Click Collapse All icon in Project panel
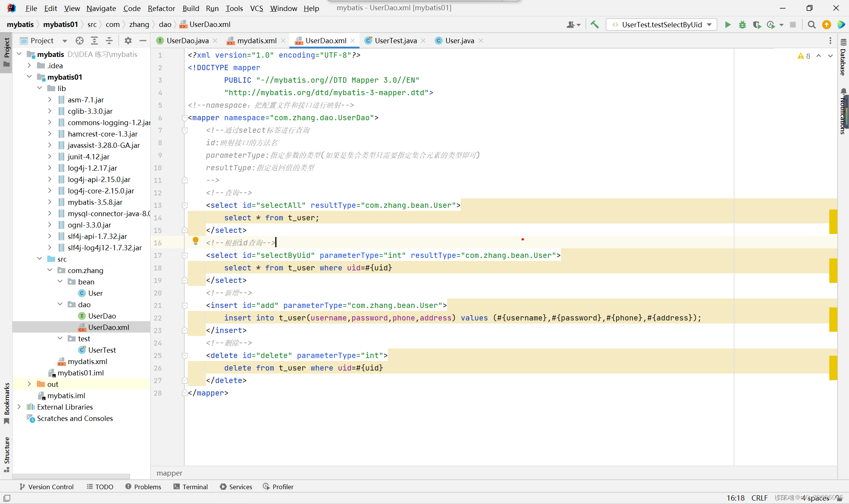 [x=109, y=41]
